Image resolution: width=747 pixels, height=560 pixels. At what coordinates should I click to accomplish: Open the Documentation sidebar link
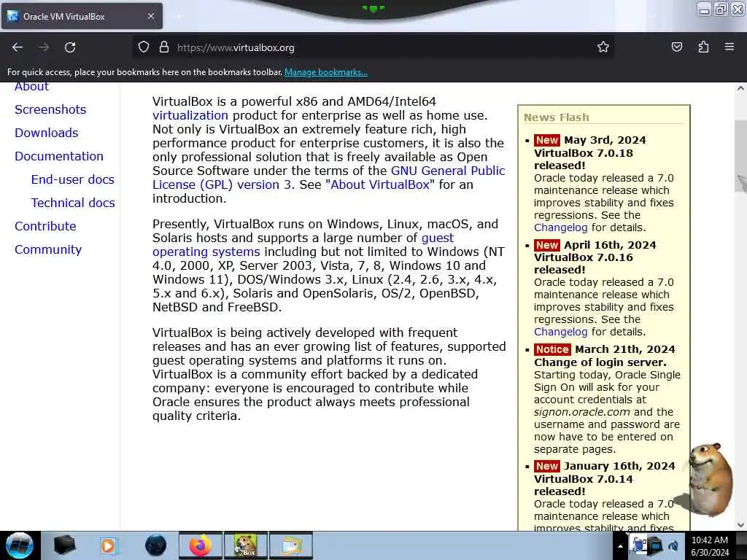point(59,156)
